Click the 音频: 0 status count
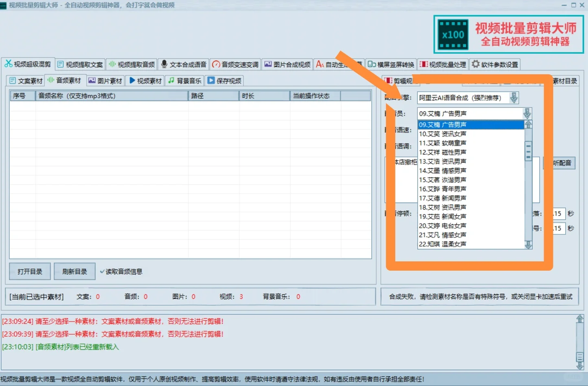 (136, 297)
